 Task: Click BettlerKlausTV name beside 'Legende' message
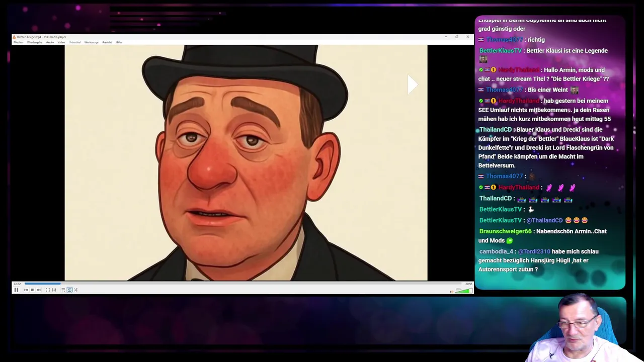(501, 51)
